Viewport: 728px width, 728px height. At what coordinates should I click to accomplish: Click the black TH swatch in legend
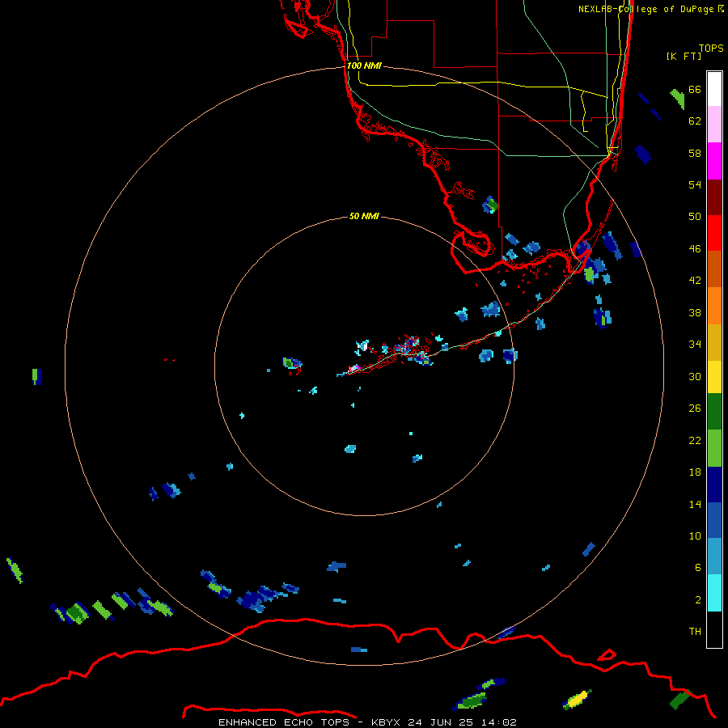(x=714, y=629)
